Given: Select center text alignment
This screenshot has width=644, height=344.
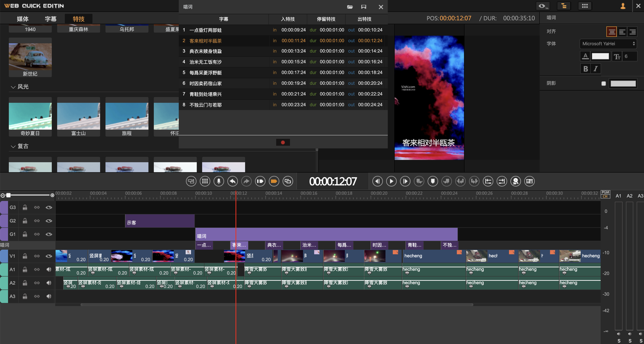Looking at the screenshot, I should click(612, 32).
